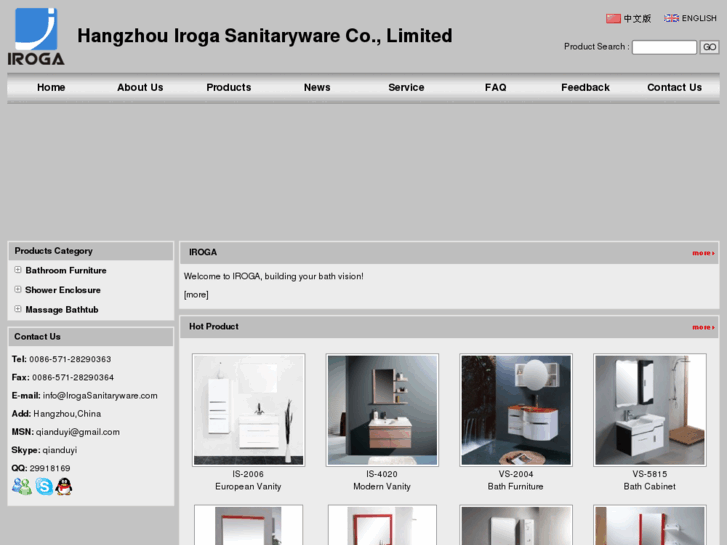Click the company name heading
This screenshot has width=727, height=545.
coord(265,36)
